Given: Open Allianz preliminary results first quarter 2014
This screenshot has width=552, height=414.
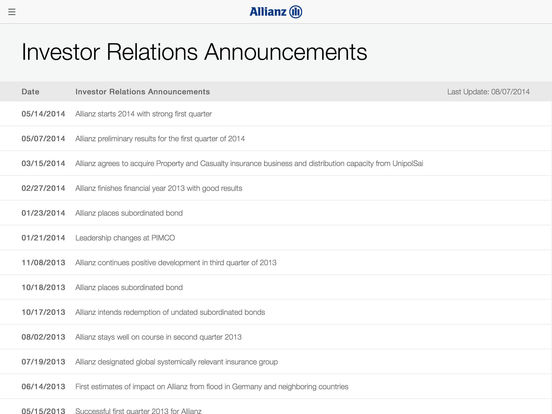Looking at the screenshot, I should [276, 139].
